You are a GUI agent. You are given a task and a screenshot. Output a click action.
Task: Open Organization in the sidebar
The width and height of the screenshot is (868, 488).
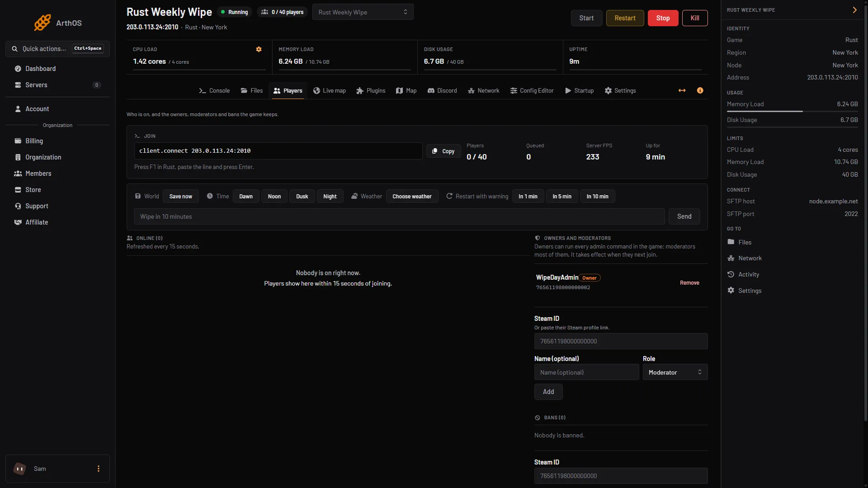coord(57,157)
